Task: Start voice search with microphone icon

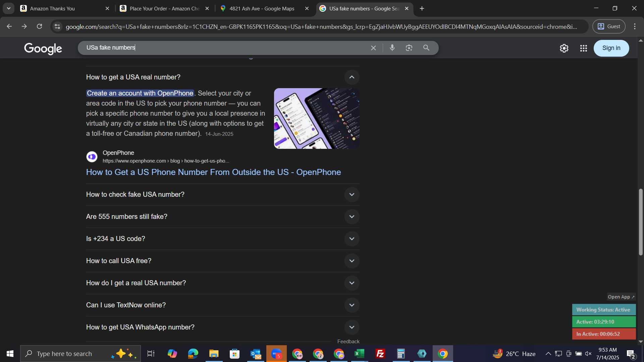Action: (x=392, y=48)
